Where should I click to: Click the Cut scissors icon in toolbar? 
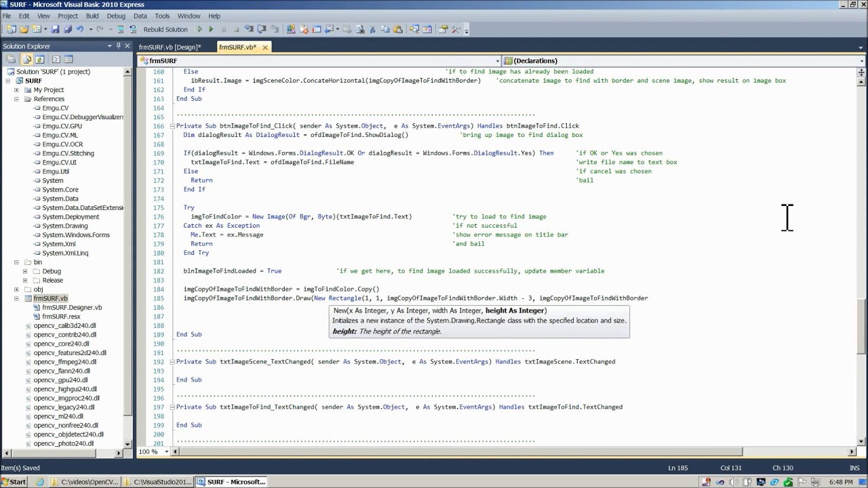tap(373, 30)
